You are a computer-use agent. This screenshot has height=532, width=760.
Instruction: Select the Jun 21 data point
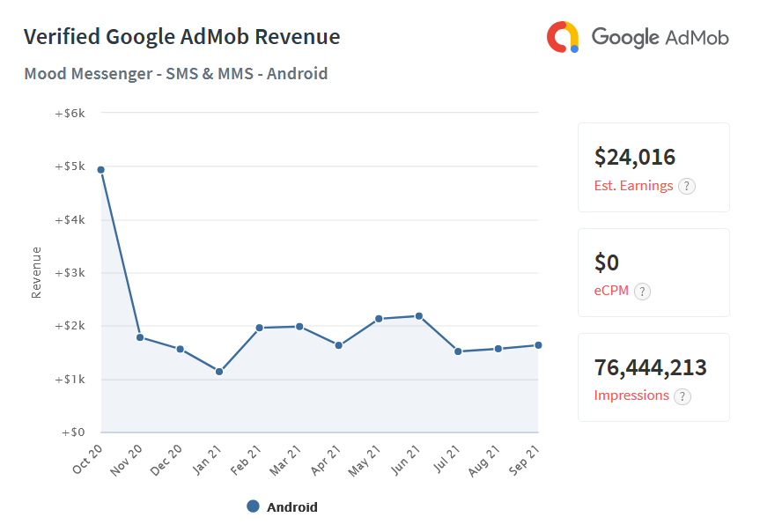419,316
